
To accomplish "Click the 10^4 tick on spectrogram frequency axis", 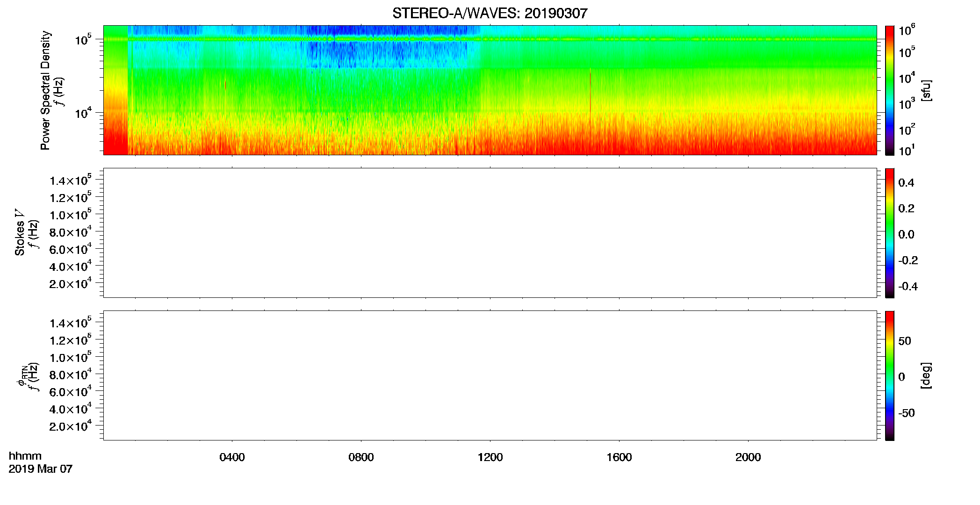I will point(83,113).
